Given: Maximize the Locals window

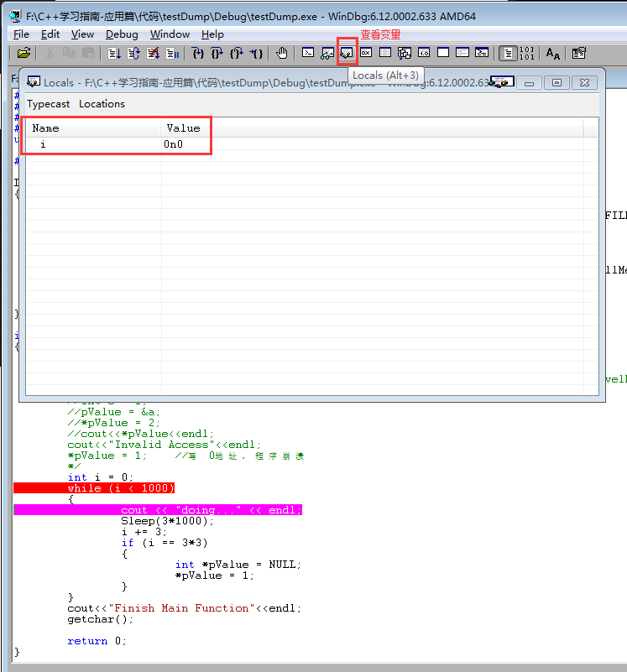Looking at the screenshot, I should (556, 83).
